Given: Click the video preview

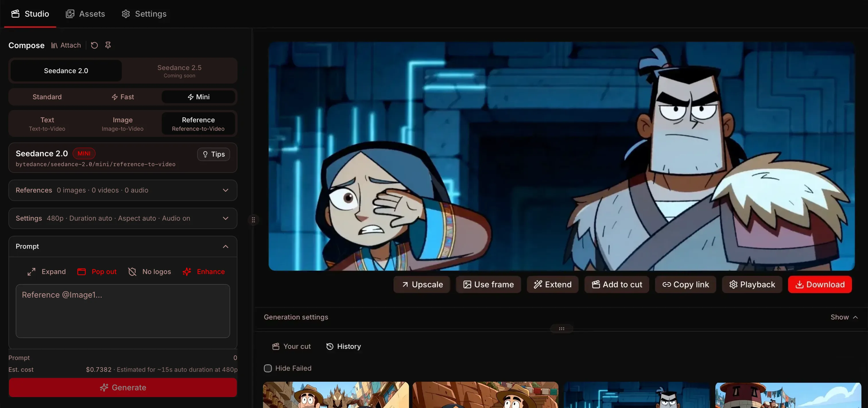Looking at the screenshot, I should pos(561,156).
